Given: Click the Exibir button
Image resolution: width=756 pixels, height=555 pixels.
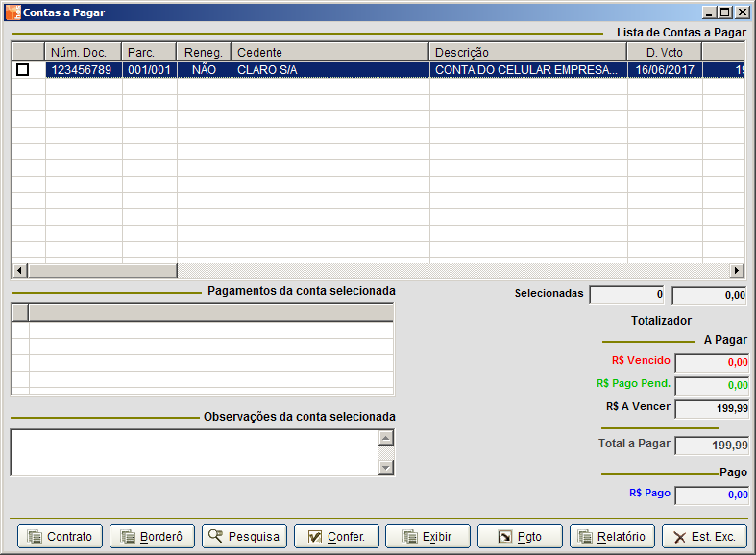Looking at the screenshot, I should click(427, 537).
